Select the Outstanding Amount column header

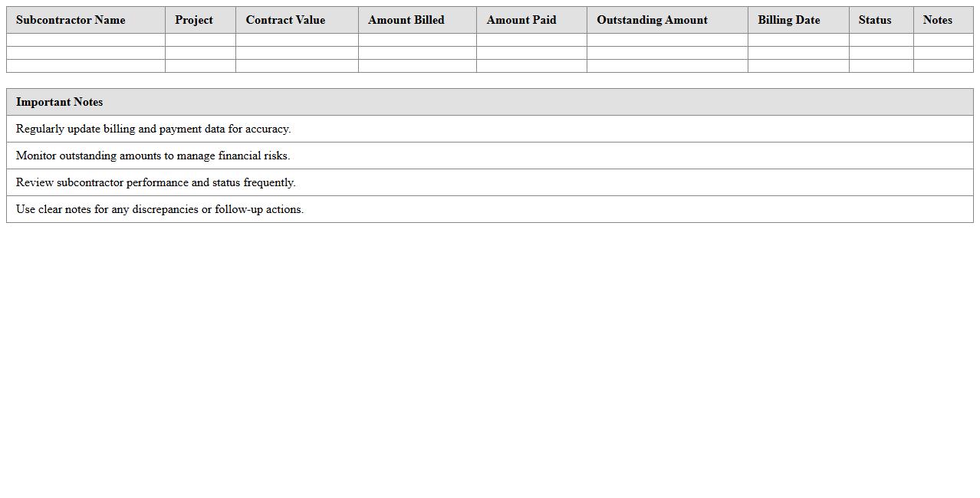click(x=651, y=20)
